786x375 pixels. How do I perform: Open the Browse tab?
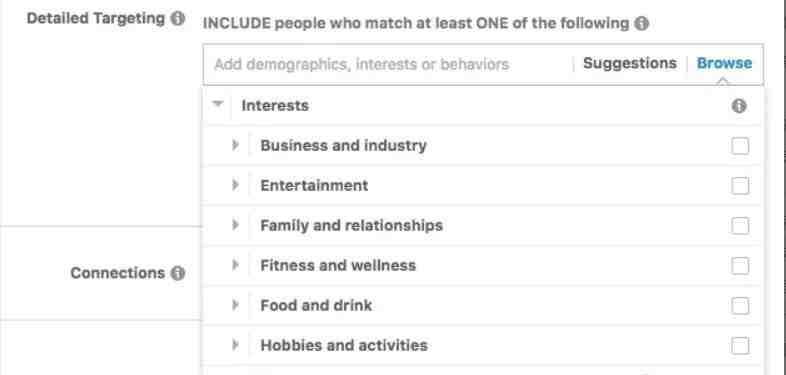[724, 63]
